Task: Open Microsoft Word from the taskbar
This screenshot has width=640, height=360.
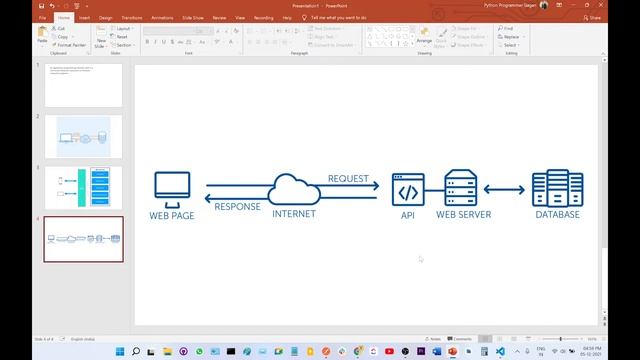Action: [437, 351]
